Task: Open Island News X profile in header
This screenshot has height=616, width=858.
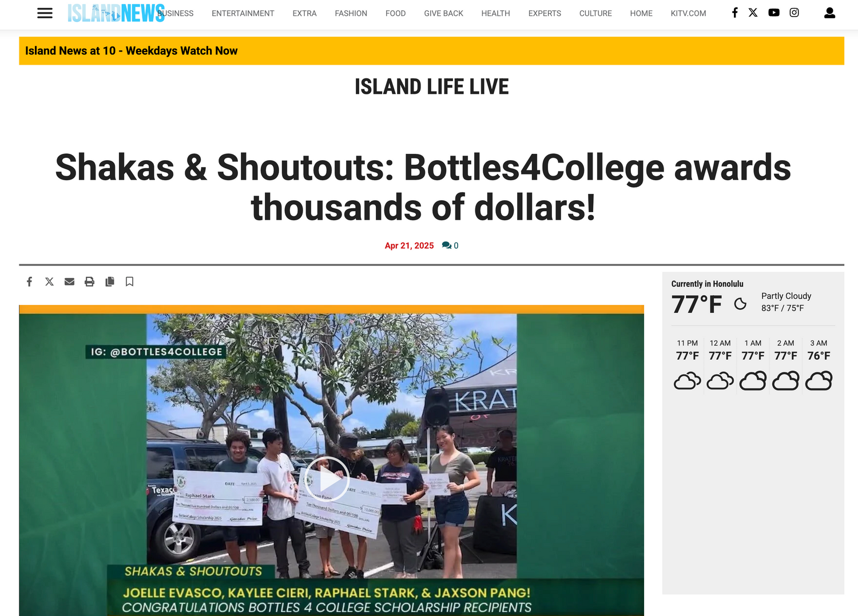Action: tap(753, 13)
